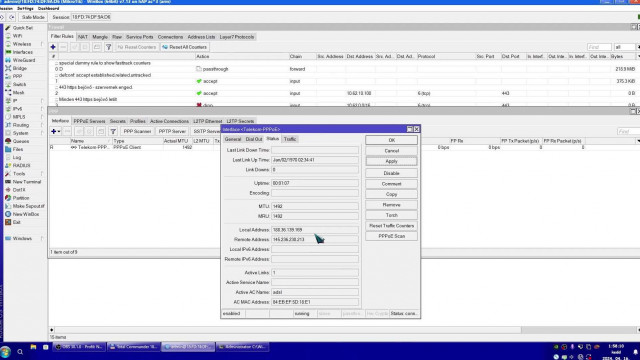Click the Firewall toolbar filter funnel icon

(x=109, y=47)
